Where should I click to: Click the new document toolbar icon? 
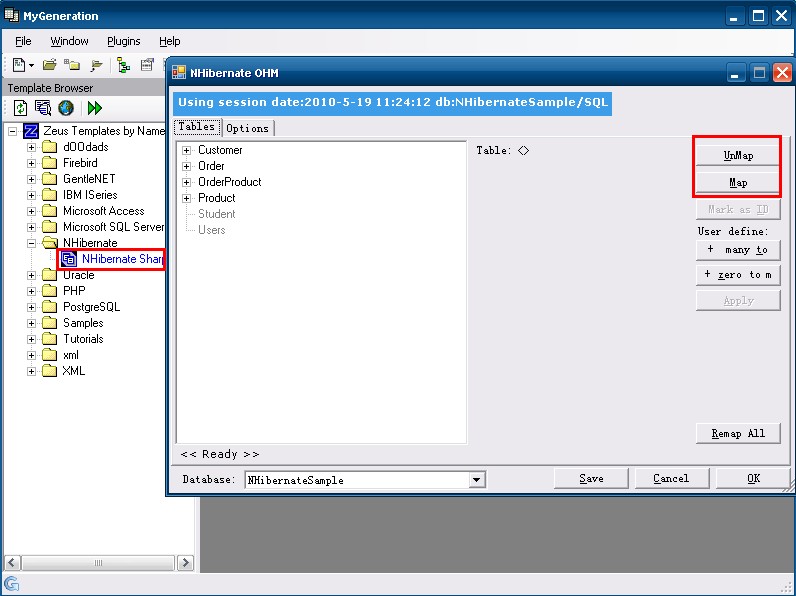[x=19, y=65]
